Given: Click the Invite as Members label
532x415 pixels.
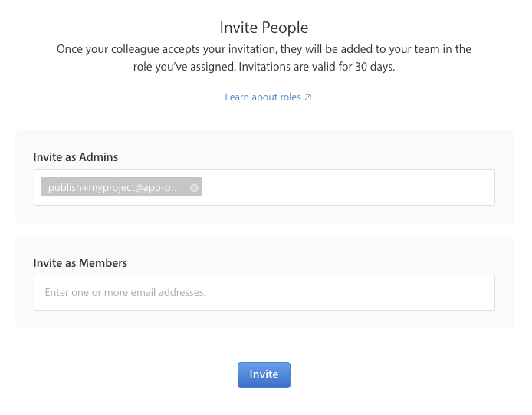Looking at the screenshot, I should tap(80, 262).
